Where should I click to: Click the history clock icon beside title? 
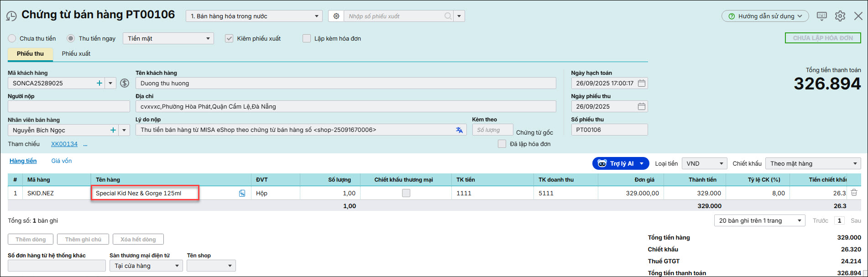click(11, 16)
